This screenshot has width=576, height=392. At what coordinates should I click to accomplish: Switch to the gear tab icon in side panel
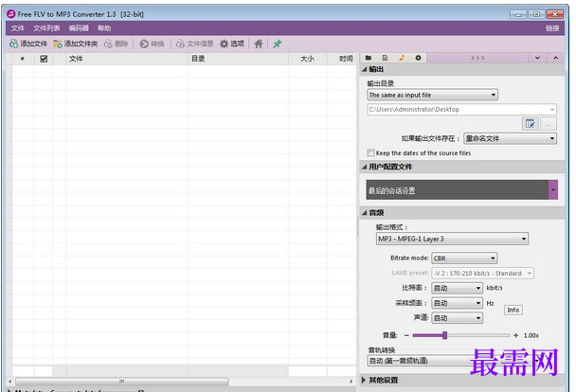tap(418, 58)
